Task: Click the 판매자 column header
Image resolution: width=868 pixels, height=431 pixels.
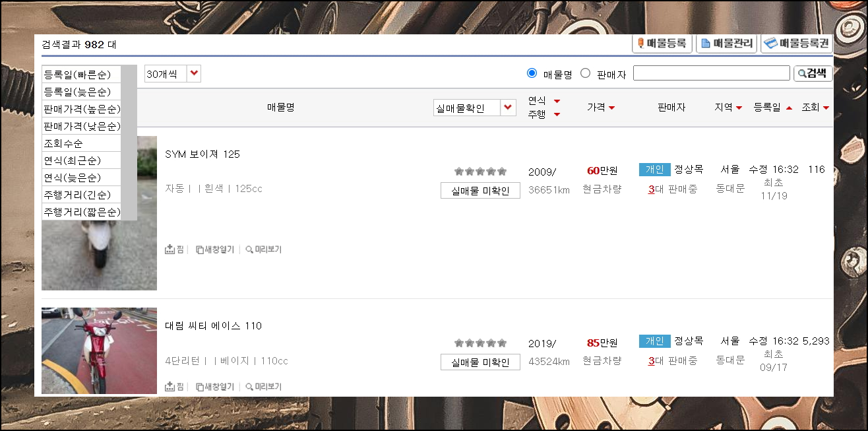Action: tap(671, 108)
